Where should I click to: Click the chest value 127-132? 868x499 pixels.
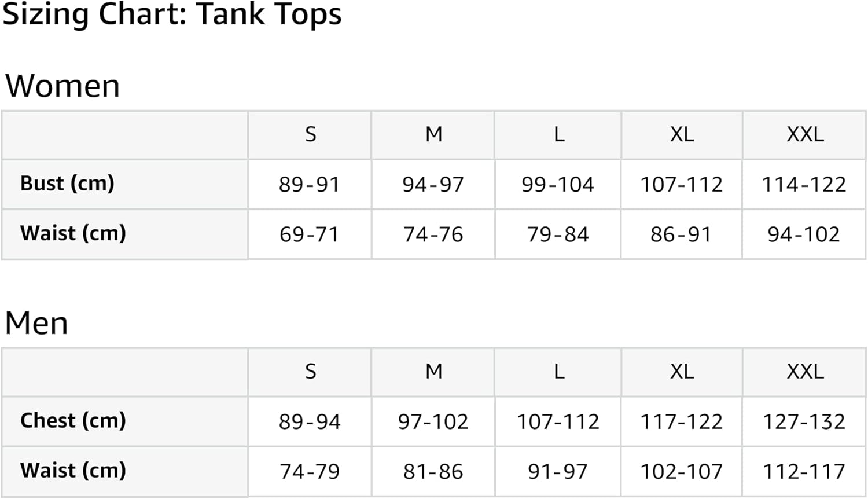coord(804,422)
